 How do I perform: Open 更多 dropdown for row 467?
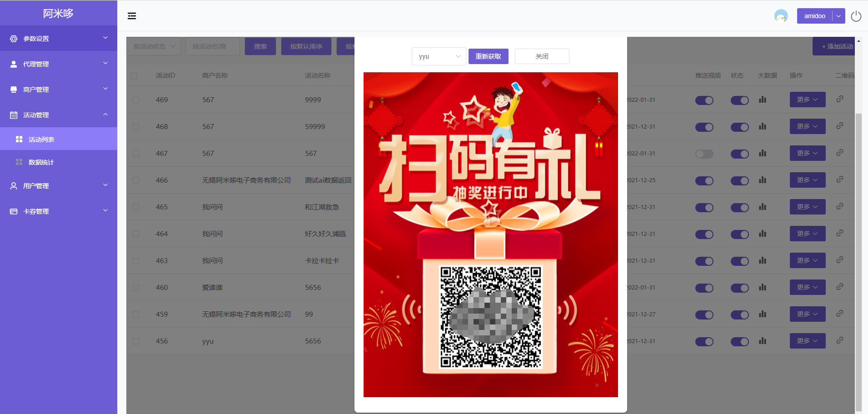pos(808,153)
